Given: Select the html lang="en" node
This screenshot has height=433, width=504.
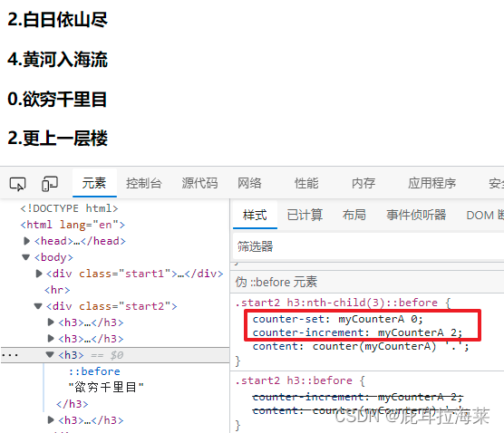Looking at the screenshot, I should point(73,225).
